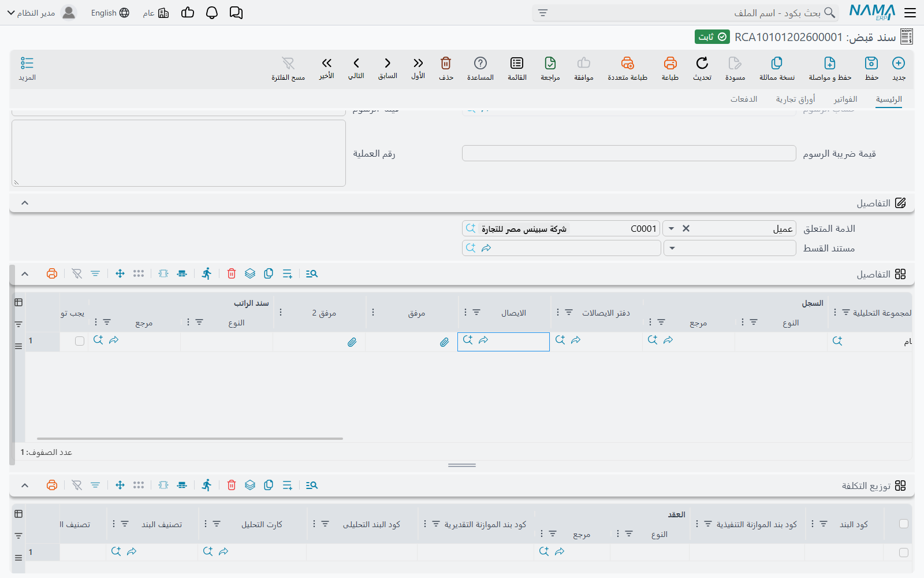Open the main hamburger menu
Screen dimensions: 924x578
point(910,13)
